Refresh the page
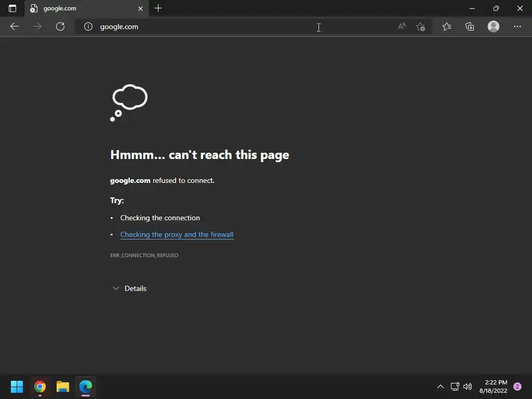 60,26
